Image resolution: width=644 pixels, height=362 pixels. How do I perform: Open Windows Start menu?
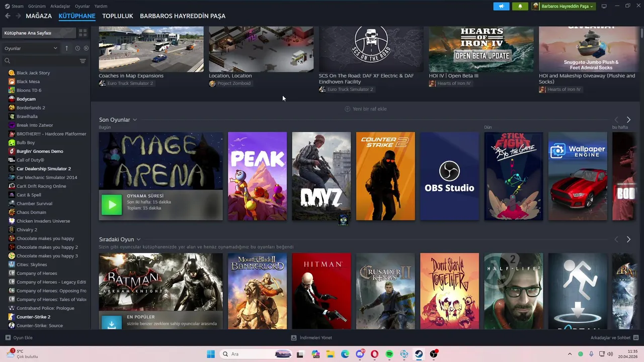point(211,354)
